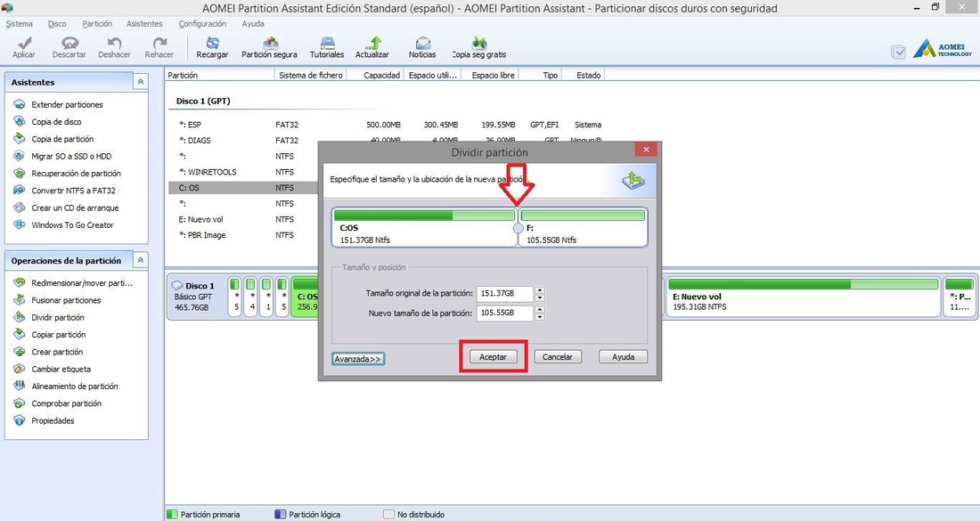Expand Avanzada options in dialog

pyautogui.click(x=357, y=359)
